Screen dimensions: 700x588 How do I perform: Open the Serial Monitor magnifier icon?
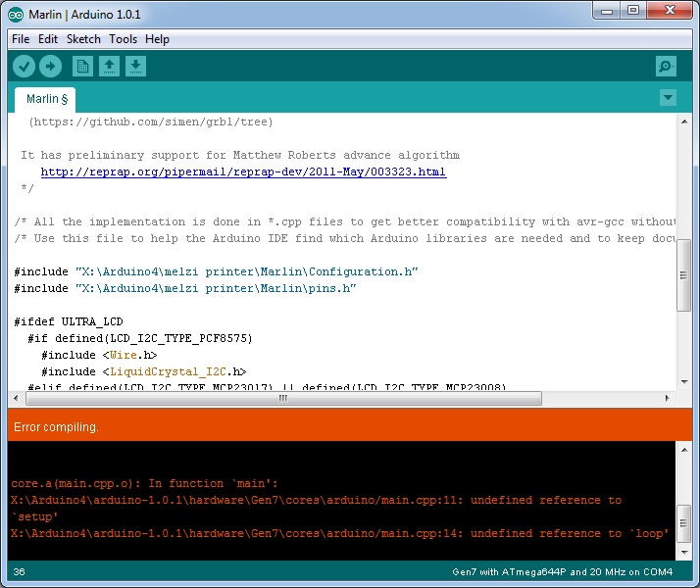click(x=667, y=67)
